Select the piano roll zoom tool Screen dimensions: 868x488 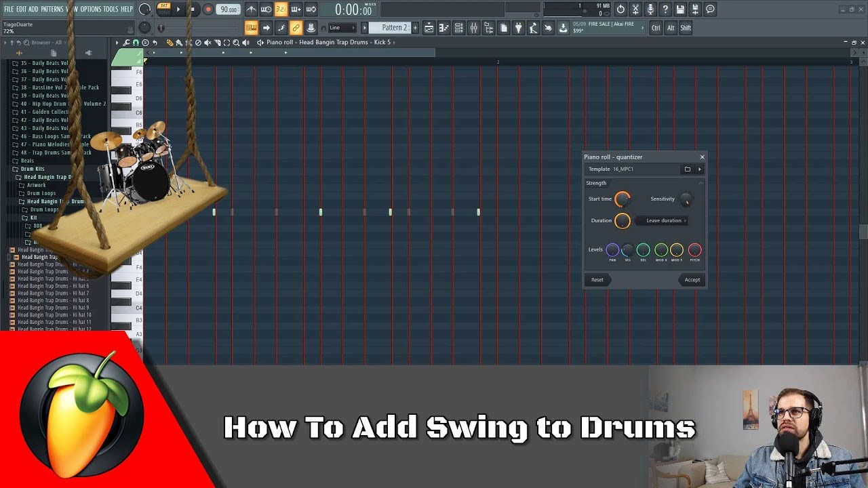(236, 43)
